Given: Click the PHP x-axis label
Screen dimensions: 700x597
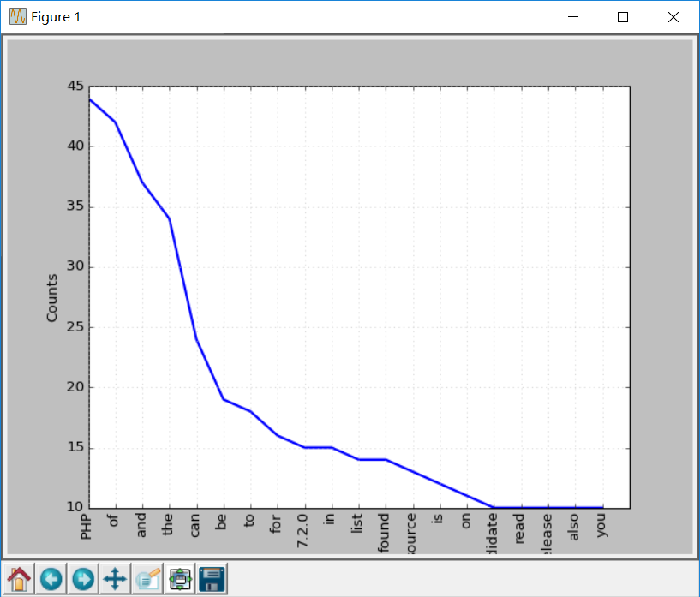Looking at the screenshot, I should click(x=86, y=527).
